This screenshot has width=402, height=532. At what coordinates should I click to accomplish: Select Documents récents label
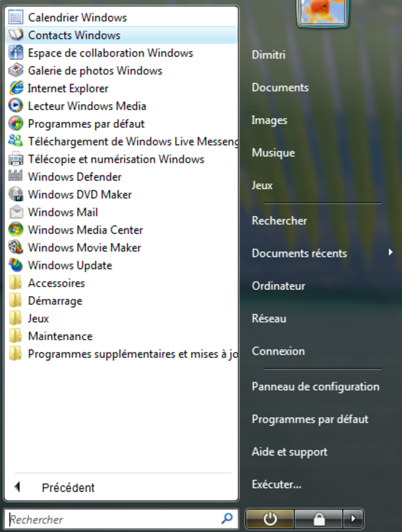pos(299,253)
